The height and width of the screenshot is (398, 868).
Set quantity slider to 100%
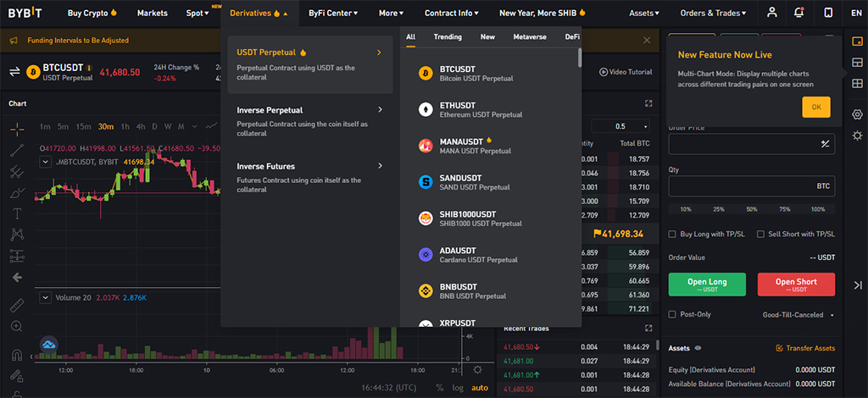pos(818,209)
